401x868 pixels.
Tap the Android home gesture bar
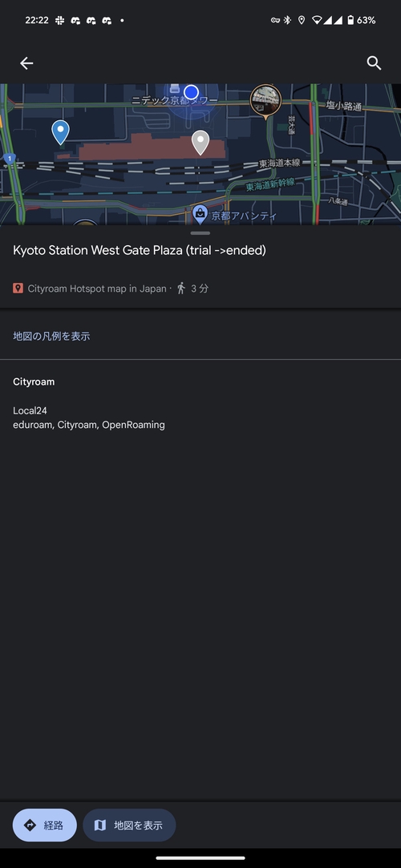[x=200, y=858]
